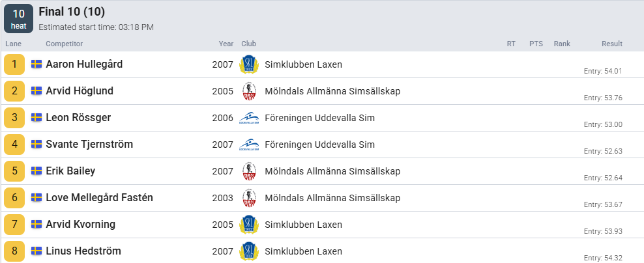Click Simklubben Laxen logo beside Arvid Kvorning
The image size is (644, 263).
point(248,225)
